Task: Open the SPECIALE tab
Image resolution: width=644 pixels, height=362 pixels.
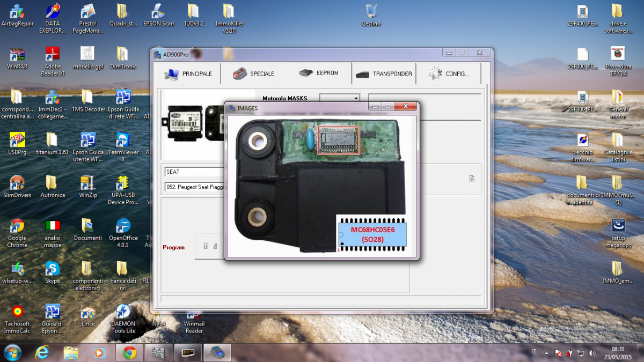Action: [x=253, y=73]
